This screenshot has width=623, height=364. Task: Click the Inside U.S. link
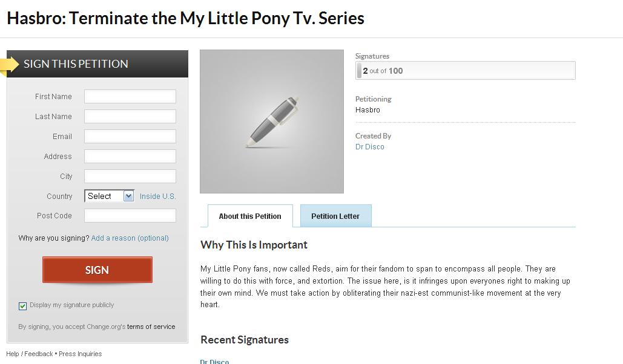pyautogui.click(x=157, y=197)
